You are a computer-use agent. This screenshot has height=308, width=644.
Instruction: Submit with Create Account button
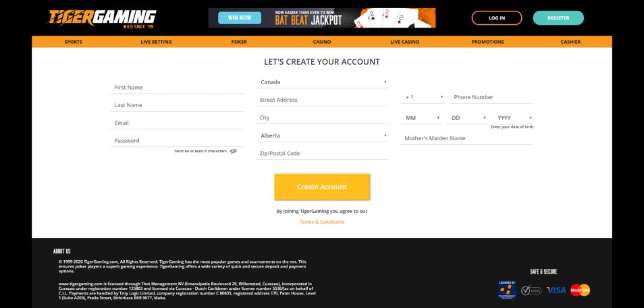(x=322, y=187)
